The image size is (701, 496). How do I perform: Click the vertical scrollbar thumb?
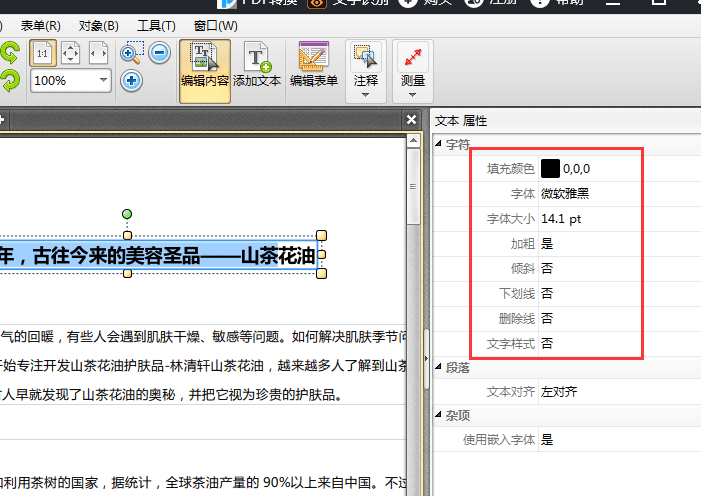pos(414,187)
